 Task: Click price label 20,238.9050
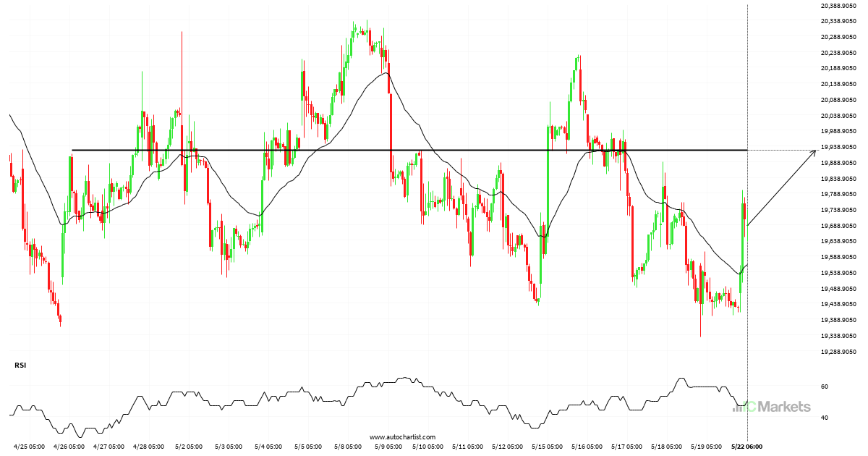(x=840, y=53)
